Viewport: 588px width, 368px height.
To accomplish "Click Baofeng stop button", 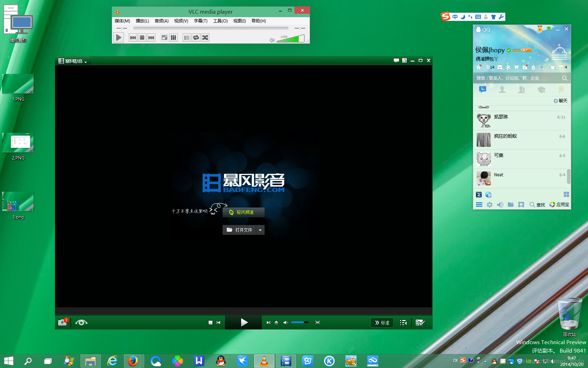I will pyautogui.click(x=210, y=322).
